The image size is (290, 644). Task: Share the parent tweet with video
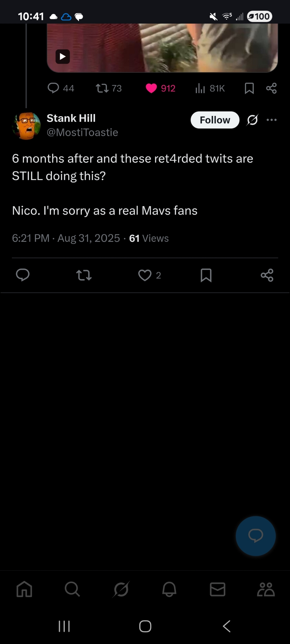coord(271,88)
